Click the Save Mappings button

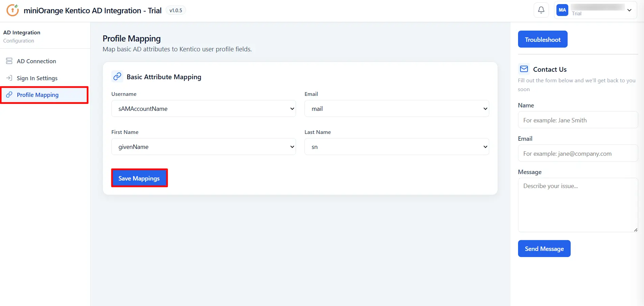tap(139, 178)
